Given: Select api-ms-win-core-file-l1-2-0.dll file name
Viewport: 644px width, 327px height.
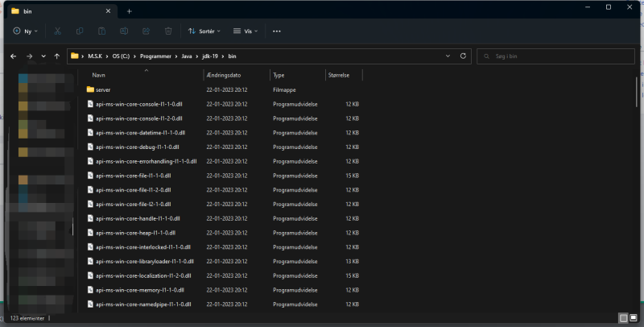Looking at the screenshot, I should pyautogui.click(x=133, y=190).
